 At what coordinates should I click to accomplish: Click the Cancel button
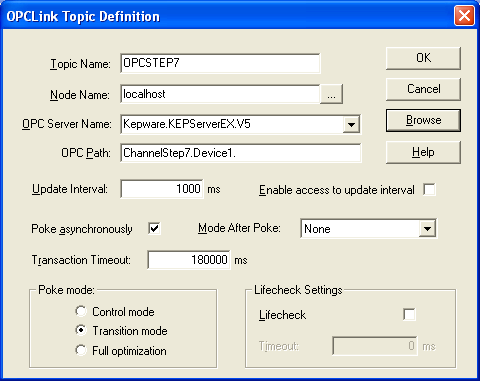(423, 89)
